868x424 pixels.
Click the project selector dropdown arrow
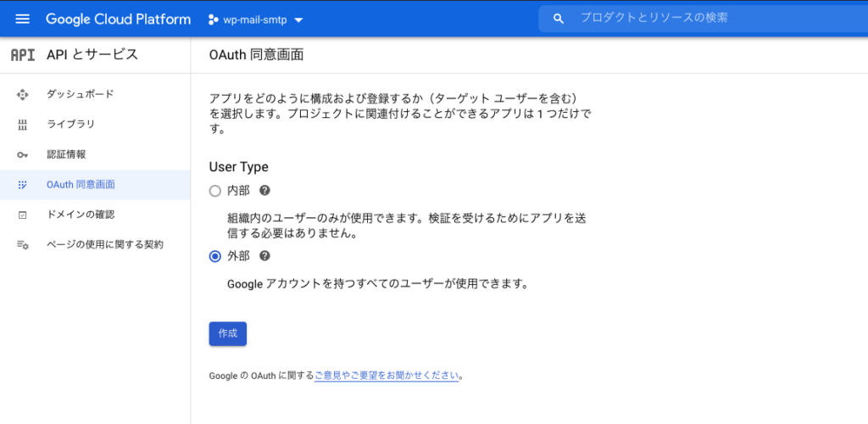(298, 20)
